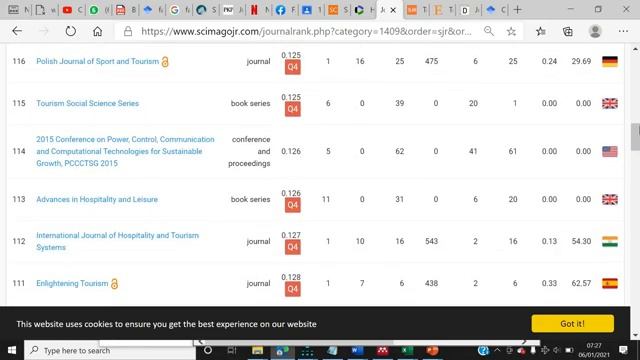This screenshot has height=360, width=640.
Task: Switch to the Netflix tab
Action: tap(254, 10)
